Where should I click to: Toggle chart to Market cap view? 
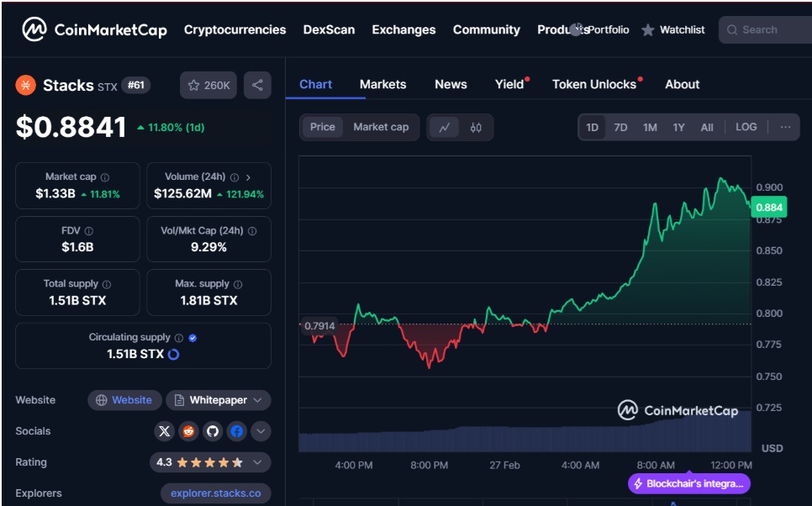[381, 127]
